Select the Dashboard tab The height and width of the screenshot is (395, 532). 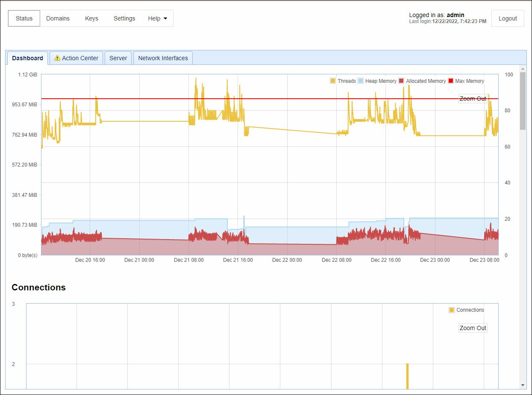click(27, 58)
